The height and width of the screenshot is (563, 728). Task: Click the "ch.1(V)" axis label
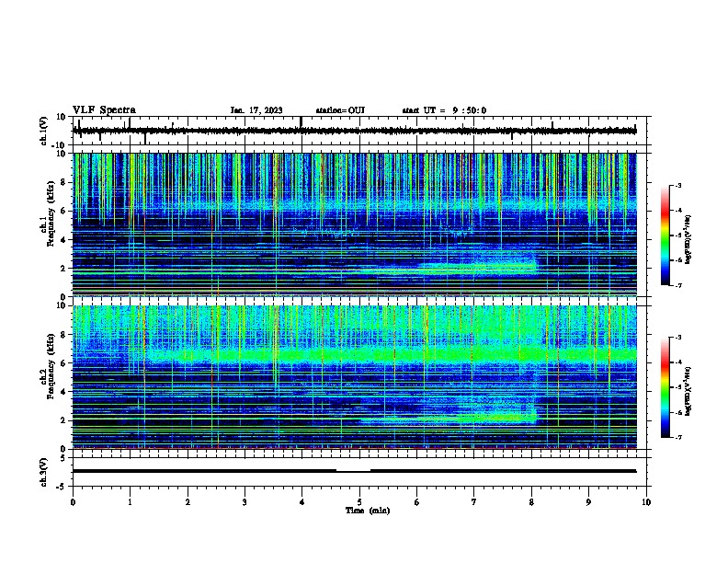pos(44,131)
